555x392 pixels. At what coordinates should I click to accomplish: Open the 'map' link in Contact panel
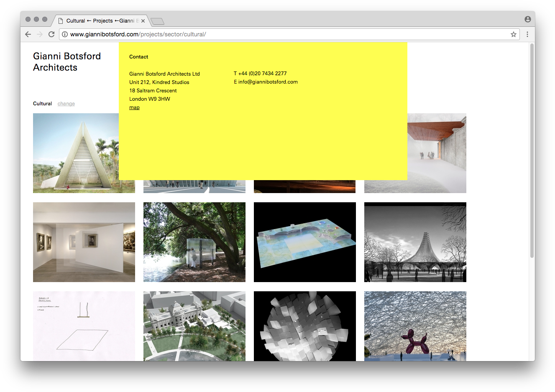[x=134, y=107]
